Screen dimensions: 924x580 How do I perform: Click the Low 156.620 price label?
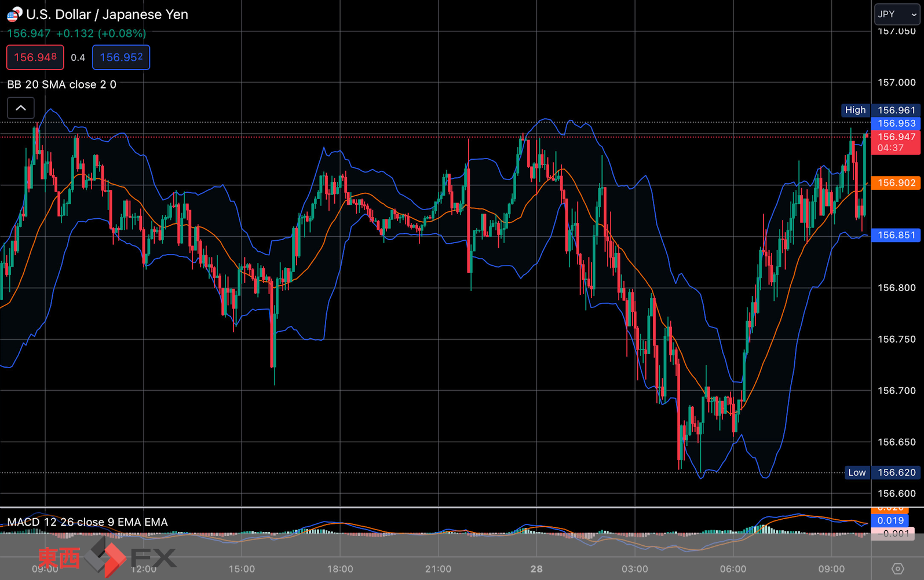coord(882,472)
